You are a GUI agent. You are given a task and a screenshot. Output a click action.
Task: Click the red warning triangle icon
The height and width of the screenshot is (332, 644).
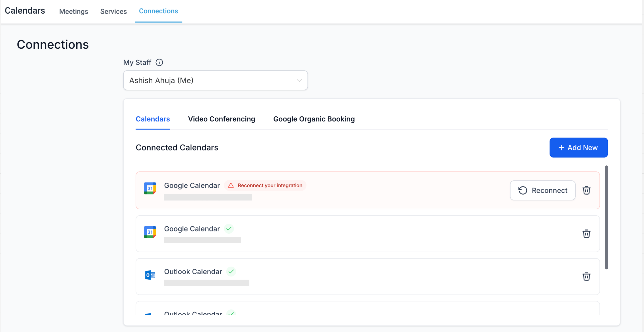pyautogui.click(x=231, y=186)
